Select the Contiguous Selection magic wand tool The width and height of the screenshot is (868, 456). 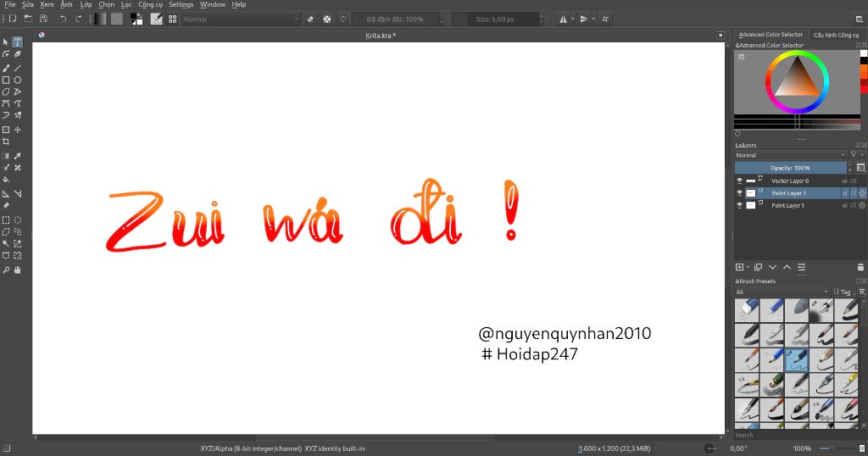pos(6,243)
